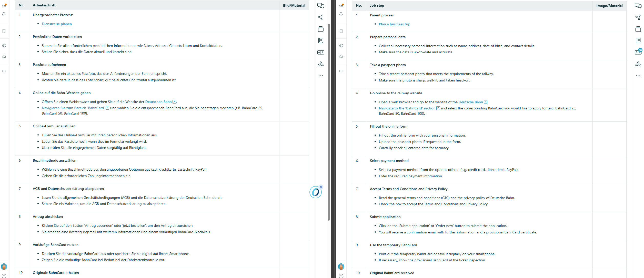Open the 'Plan a business trip' link

[395, 24]
